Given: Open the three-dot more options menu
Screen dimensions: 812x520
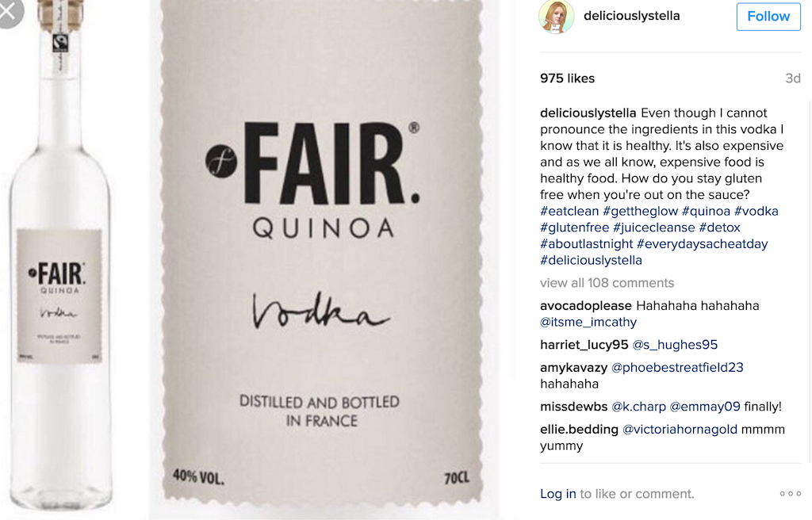Looking at the screenshot, I should pyautogui.click(x=791, y=494).
